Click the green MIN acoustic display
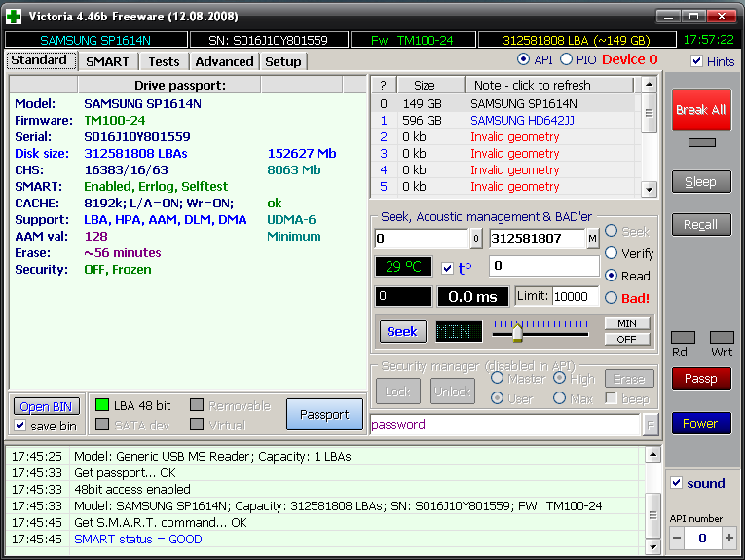The width and height of the screenshot is (745, 560). tap(459, 331)
